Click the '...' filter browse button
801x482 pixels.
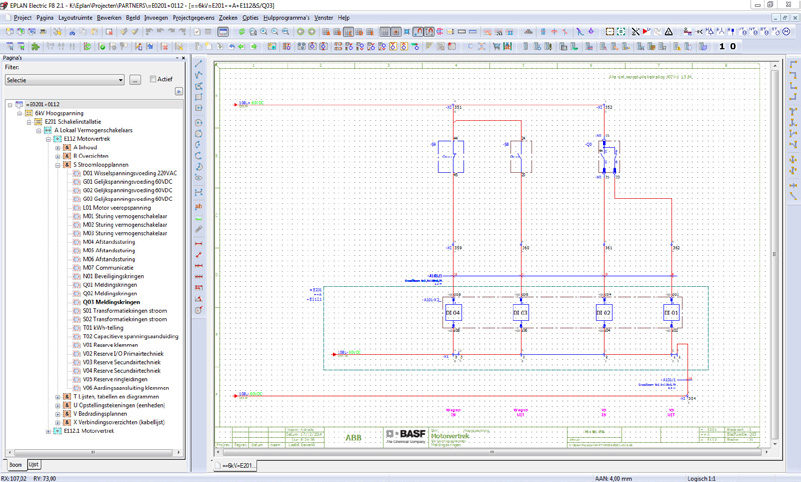pos(135,80)
